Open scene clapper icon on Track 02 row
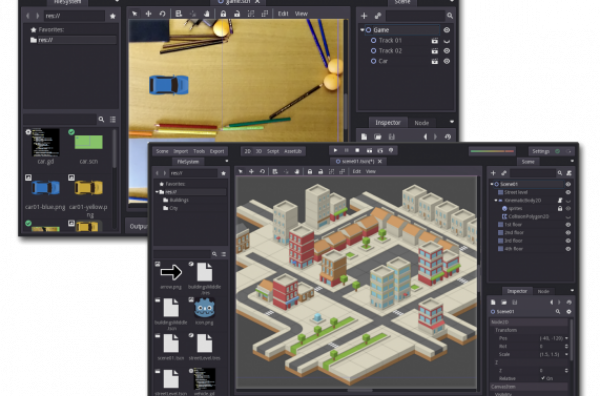This screenshot has height=396, width=600. tap(435, 51)
